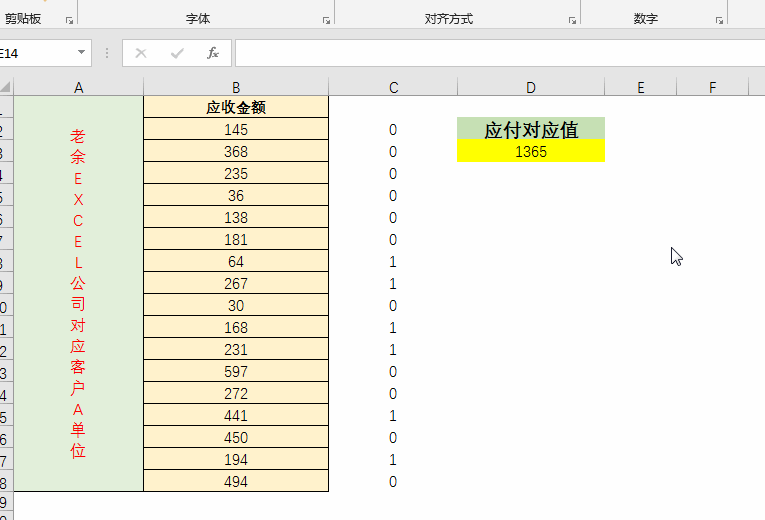Select the cell containing 494

(236, 481)
